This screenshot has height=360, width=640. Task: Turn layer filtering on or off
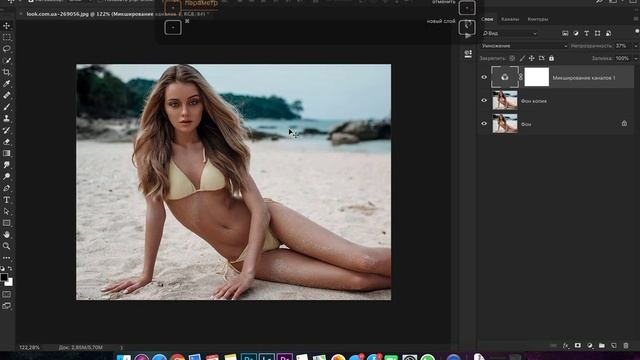point(637,31)
